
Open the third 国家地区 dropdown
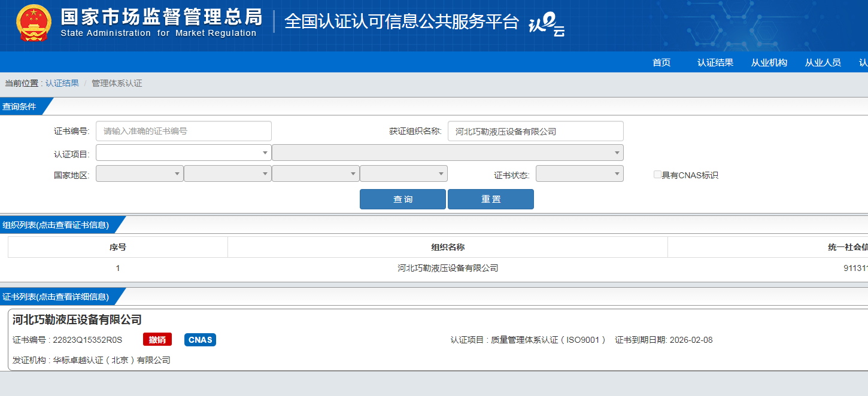pyautogui.click(x=315, y=173)
